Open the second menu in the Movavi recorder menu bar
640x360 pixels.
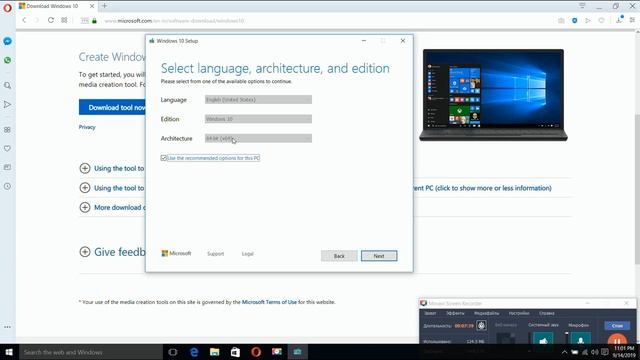coord(455,313)
